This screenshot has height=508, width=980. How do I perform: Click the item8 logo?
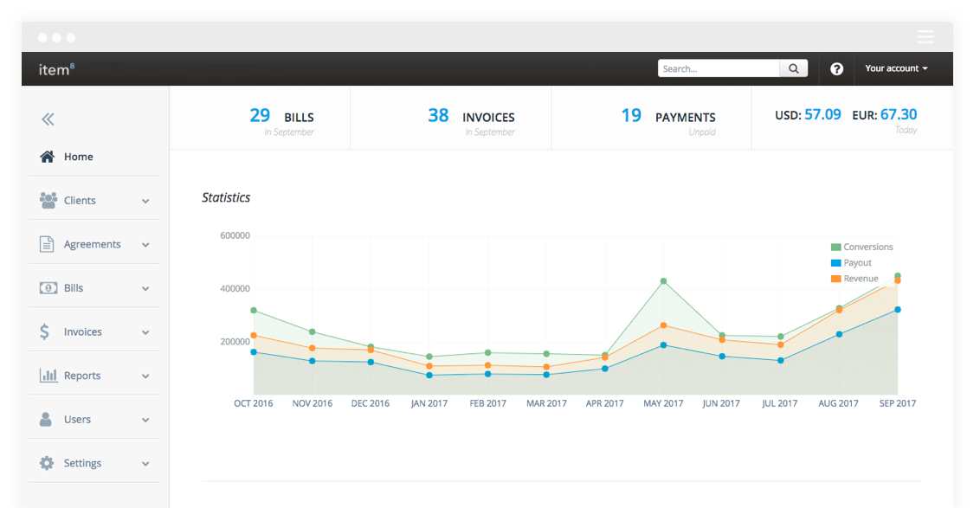pyautogui.click(x=56, y=69)
